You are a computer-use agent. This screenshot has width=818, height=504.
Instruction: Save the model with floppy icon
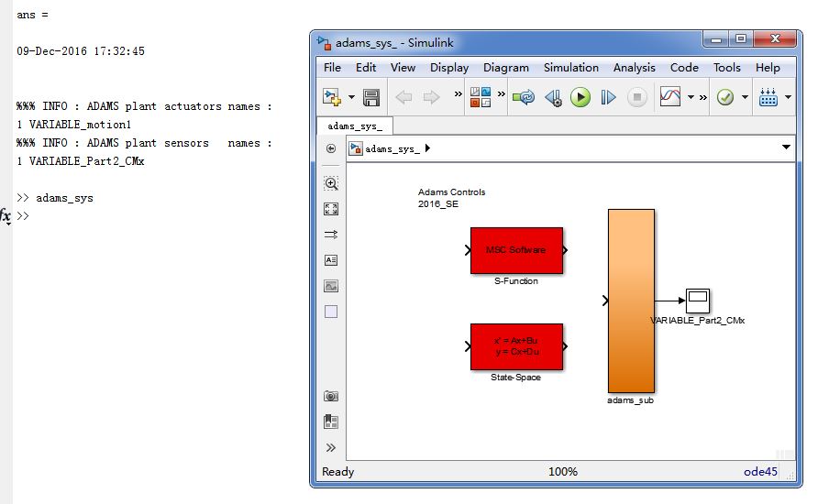(x=371, y=97)
